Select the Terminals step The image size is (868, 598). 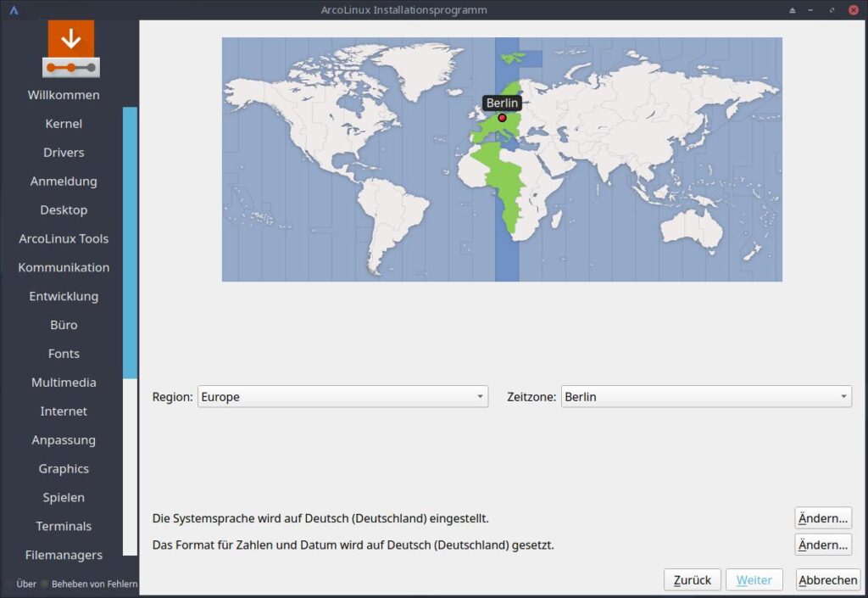point(64,527)
